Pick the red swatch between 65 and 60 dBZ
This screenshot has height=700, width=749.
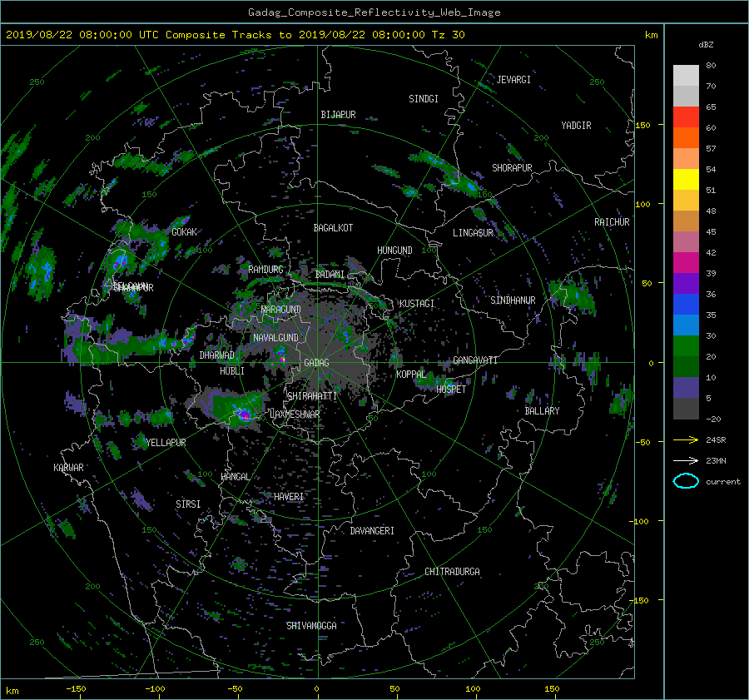[686, 117]
